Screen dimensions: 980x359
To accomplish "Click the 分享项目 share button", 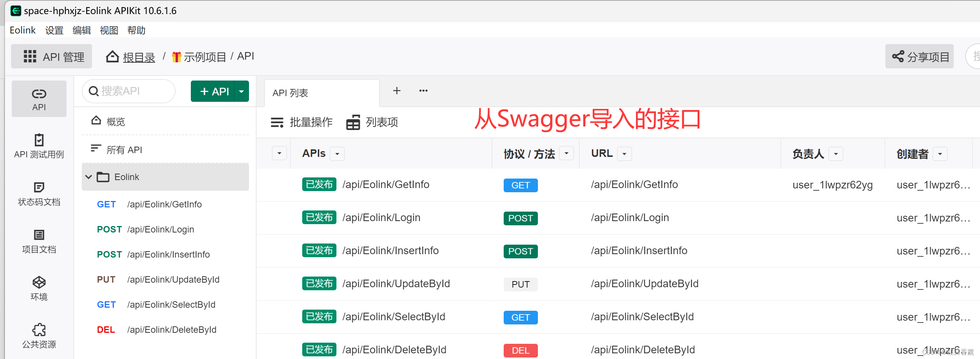I will (x=919, y=57).
